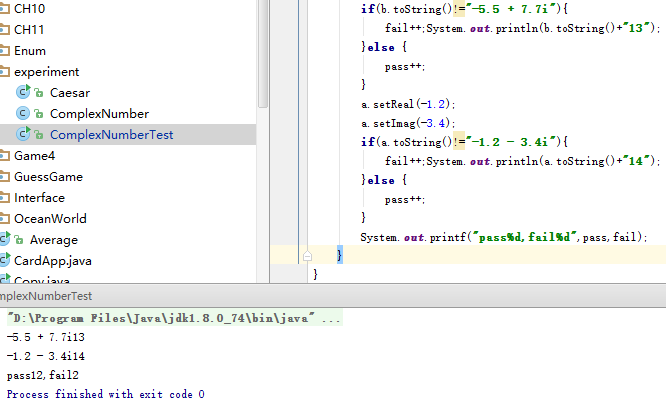666x408 pixels.
Task: Click the System.out.printf pass/fail line
Action: coord(504,237)
